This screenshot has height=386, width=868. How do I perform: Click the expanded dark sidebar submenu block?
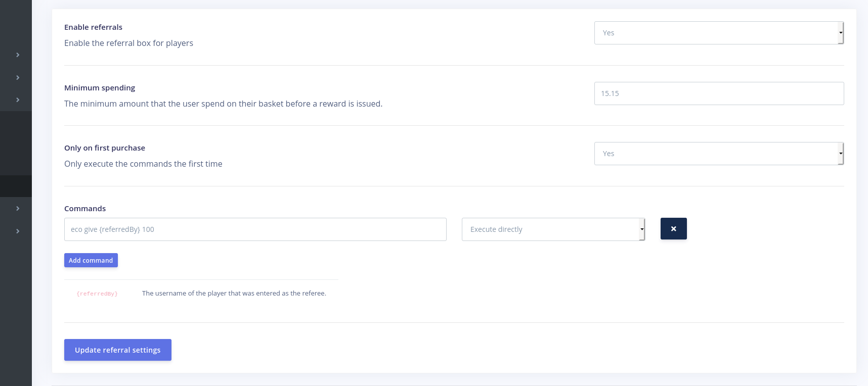click(x=16, y=143)
